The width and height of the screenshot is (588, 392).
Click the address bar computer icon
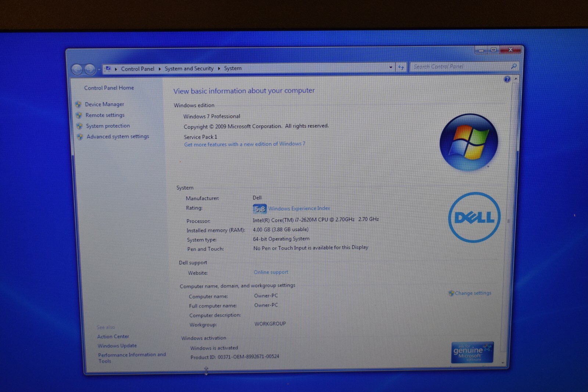pyautogui.click(x=108, y=68)
